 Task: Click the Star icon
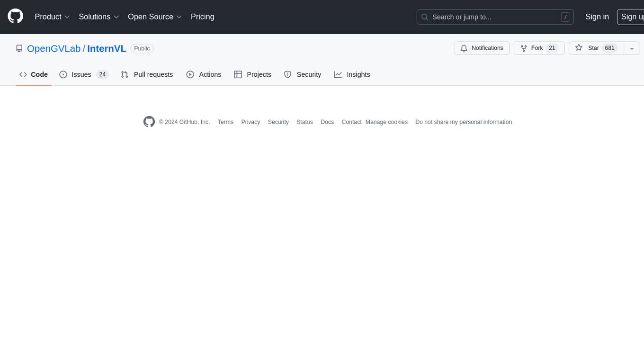click(x=579, y=48)
